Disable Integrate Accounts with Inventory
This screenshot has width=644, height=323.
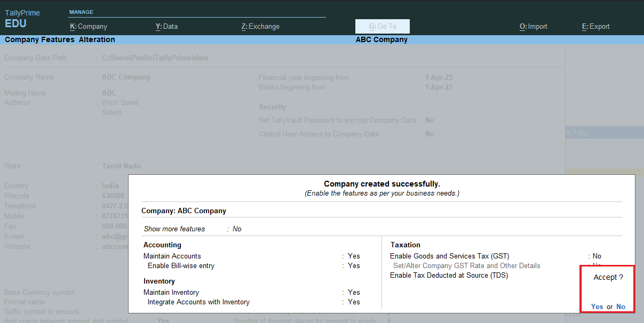point(354,302)
